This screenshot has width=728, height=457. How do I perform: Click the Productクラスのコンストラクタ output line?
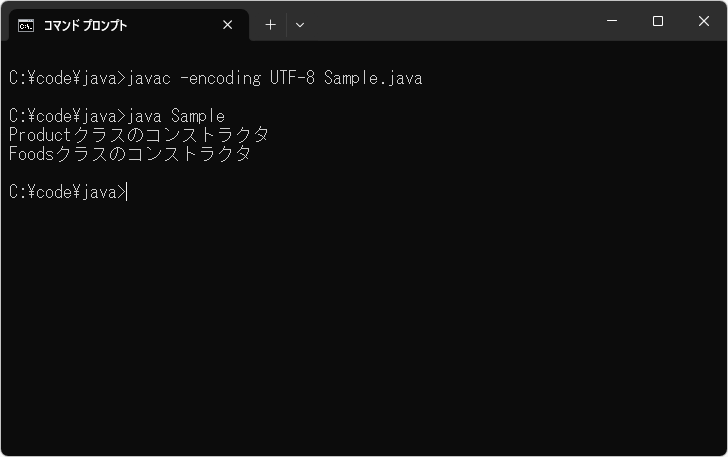pos(138,135)
